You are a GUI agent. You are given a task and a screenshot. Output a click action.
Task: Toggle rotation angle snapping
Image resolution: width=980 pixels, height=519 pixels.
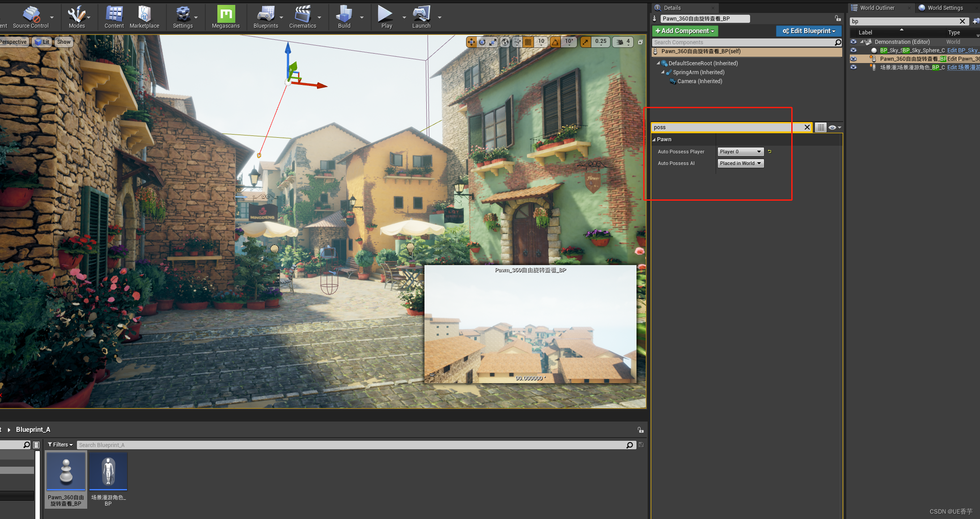click(555, 42)
